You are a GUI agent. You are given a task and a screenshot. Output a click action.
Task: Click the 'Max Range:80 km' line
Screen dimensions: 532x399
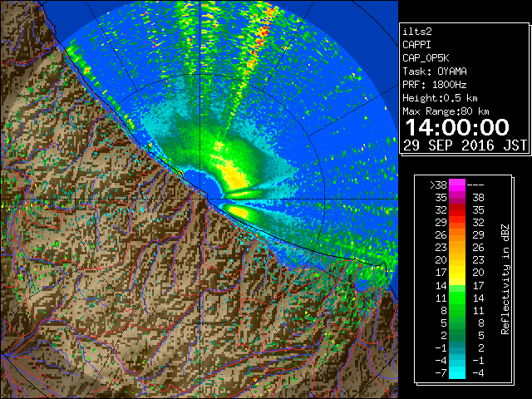click(446, 111)
